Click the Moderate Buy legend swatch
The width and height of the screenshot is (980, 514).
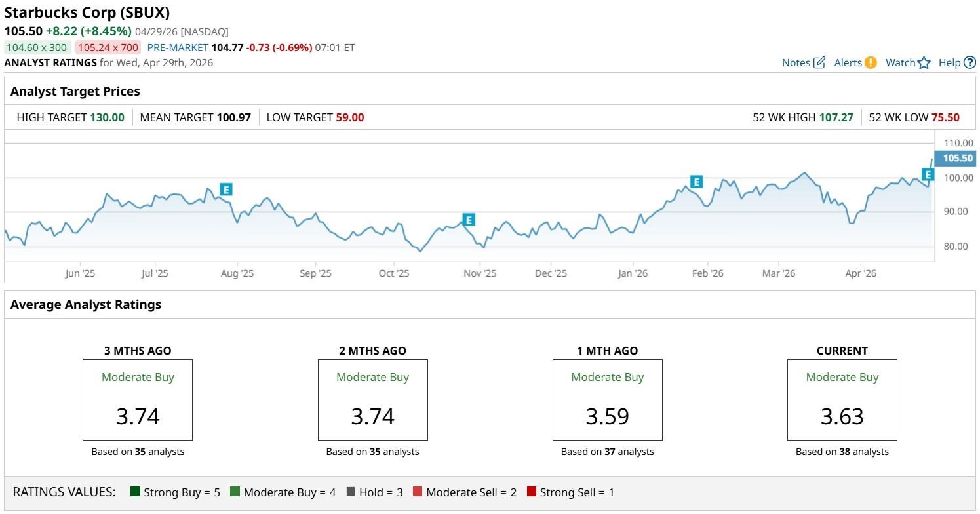235,492
